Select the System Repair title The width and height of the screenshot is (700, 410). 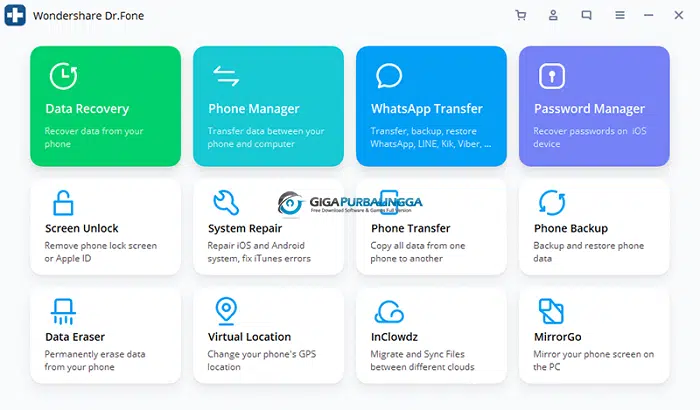245,229
